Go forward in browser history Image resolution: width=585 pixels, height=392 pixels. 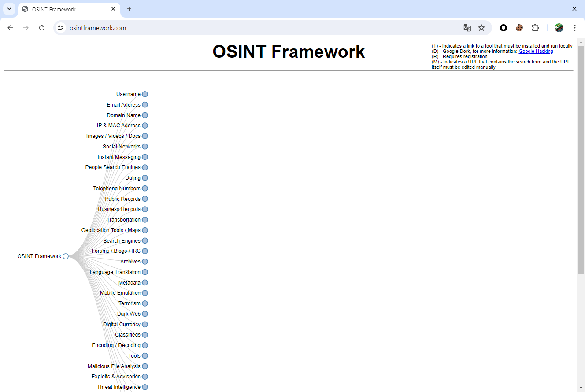26,28
